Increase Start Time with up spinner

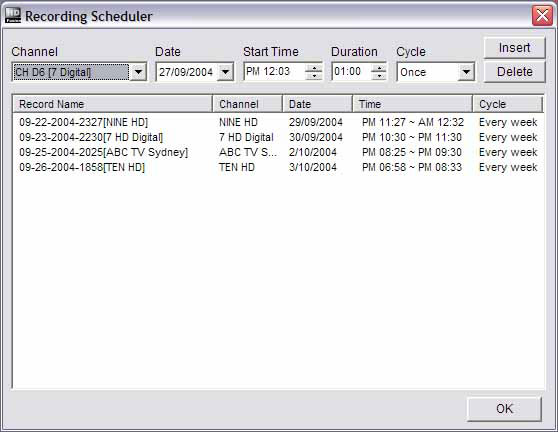[x=314, y=68]
